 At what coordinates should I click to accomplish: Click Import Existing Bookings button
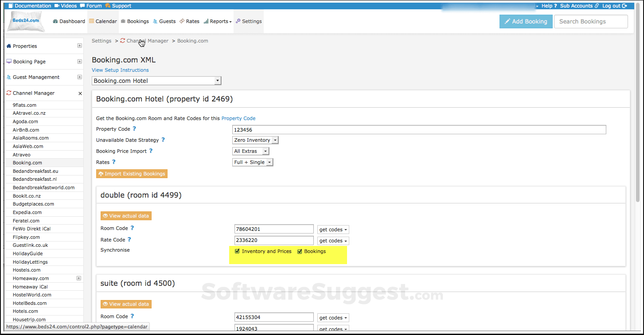(x=132, y=174)
